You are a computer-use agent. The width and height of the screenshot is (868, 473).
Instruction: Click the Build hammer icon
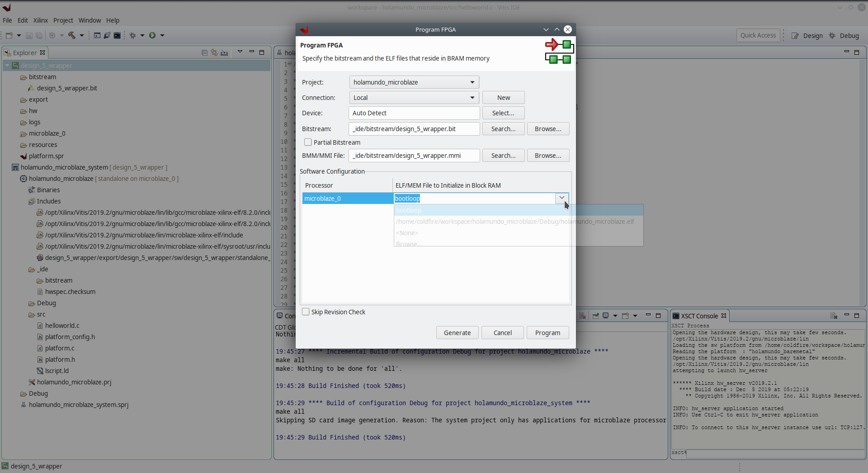click(72, 35)
